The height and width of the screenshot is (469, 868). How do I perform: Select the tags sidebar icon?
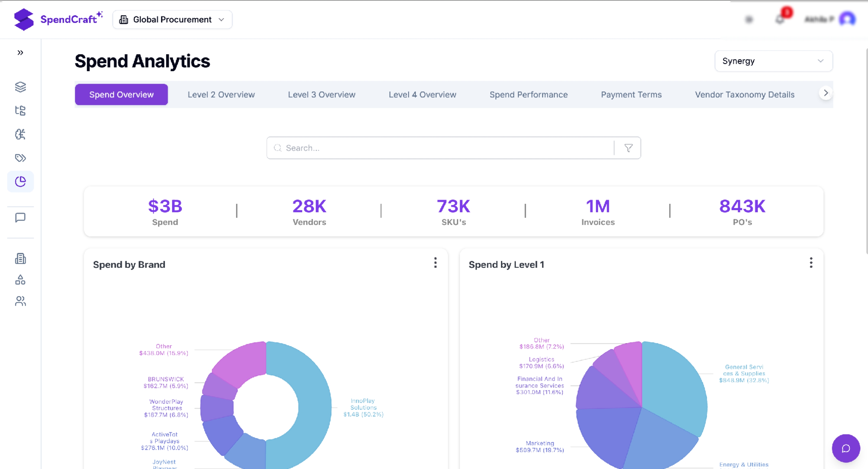(20, 158)
